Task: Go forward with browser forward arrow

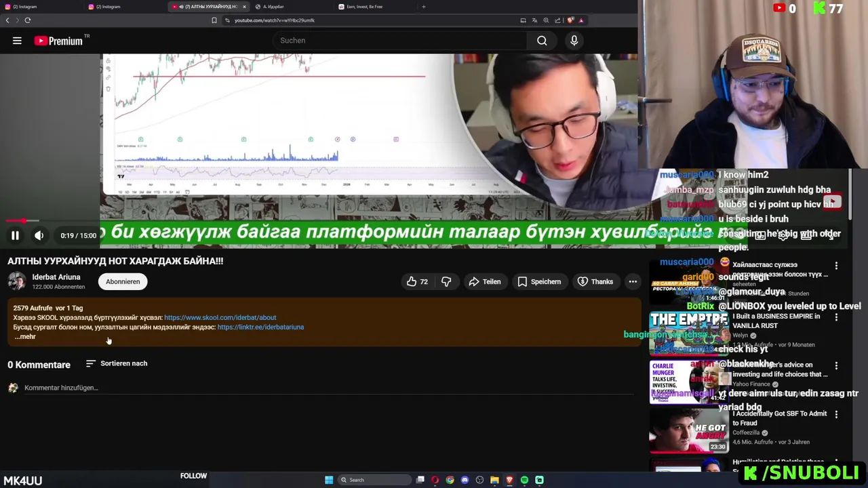Action: (x=17, y=20)
